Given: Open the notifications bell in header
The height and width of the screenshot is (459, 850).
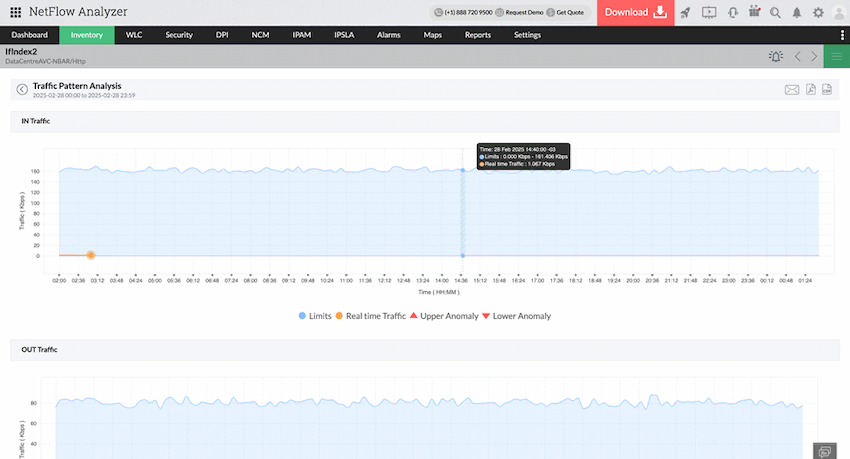Looking at the screenshot, I should point(797,12).
